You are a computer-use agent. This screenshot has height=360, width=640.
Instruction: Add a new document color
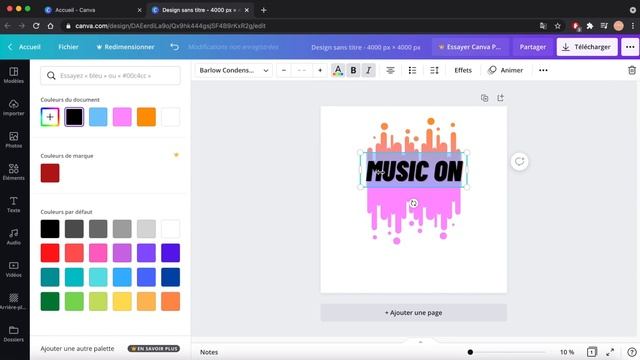(x=50, y=117)
